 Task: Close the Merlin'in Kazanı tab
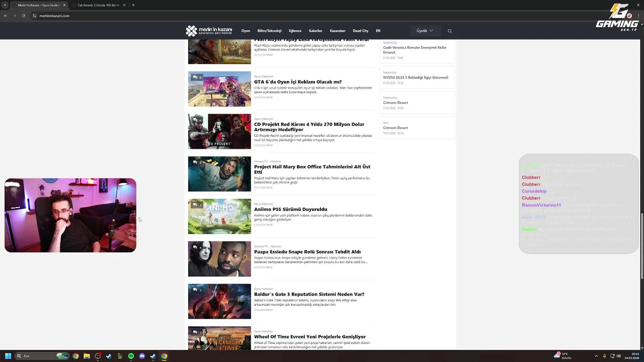64,5
